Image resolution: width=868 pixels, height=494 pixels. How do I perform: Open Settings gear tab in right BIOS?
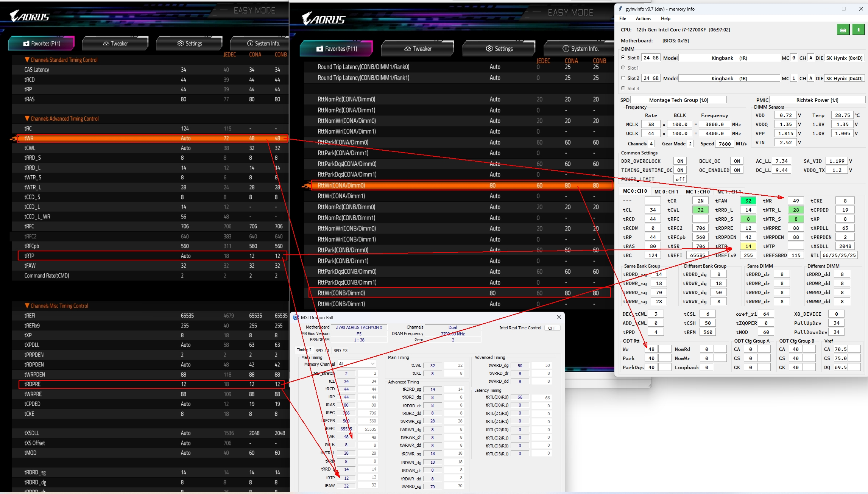(499, 49)
